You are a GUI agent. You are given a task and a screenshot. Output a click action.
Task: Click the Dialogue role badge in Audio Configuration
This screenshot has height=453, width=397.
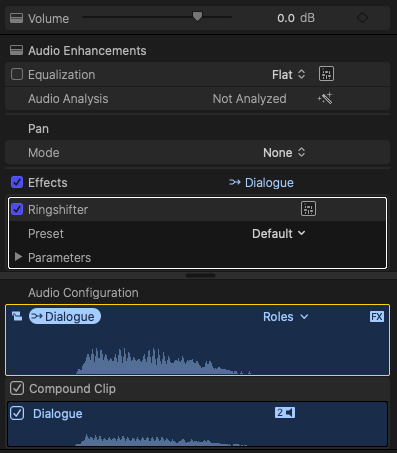pos(65,316)
